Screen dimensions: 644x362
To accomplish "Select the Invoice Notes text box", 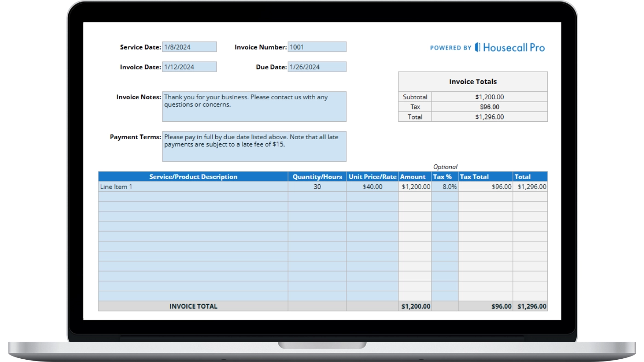I will (254, 106).
